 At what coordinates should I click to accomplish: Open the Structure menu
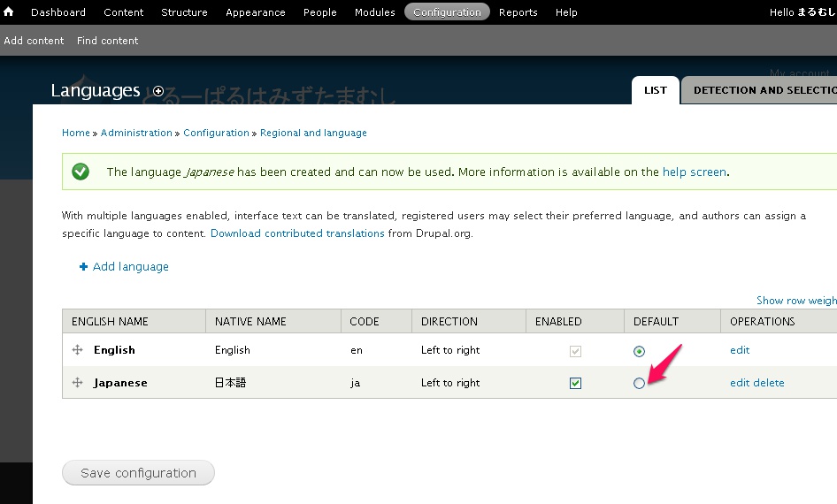click(184, 12)
